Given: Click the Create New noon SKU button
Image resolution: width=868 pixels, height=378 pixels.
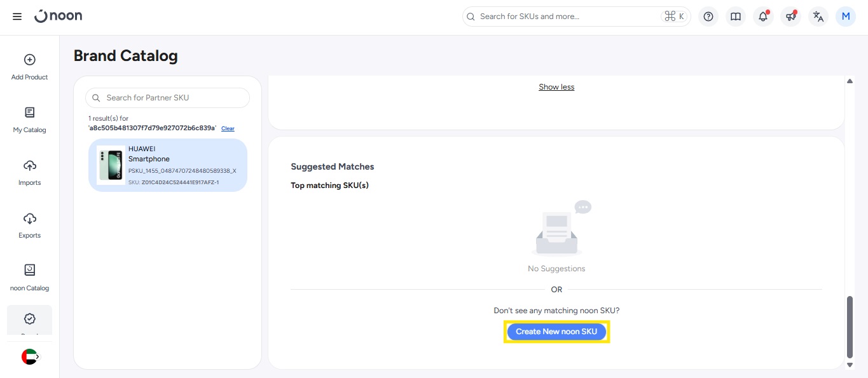Looking at the screenshot, I should pos(556,332).
